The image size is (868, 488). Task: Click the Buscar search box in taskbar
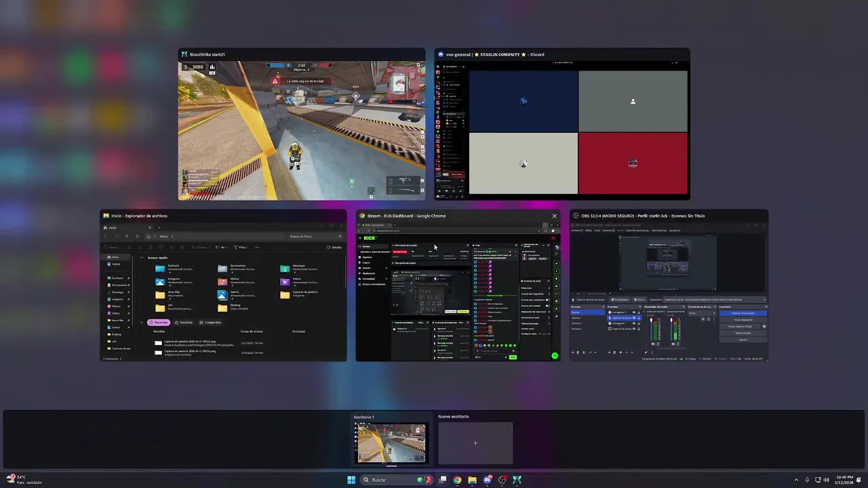397,480
